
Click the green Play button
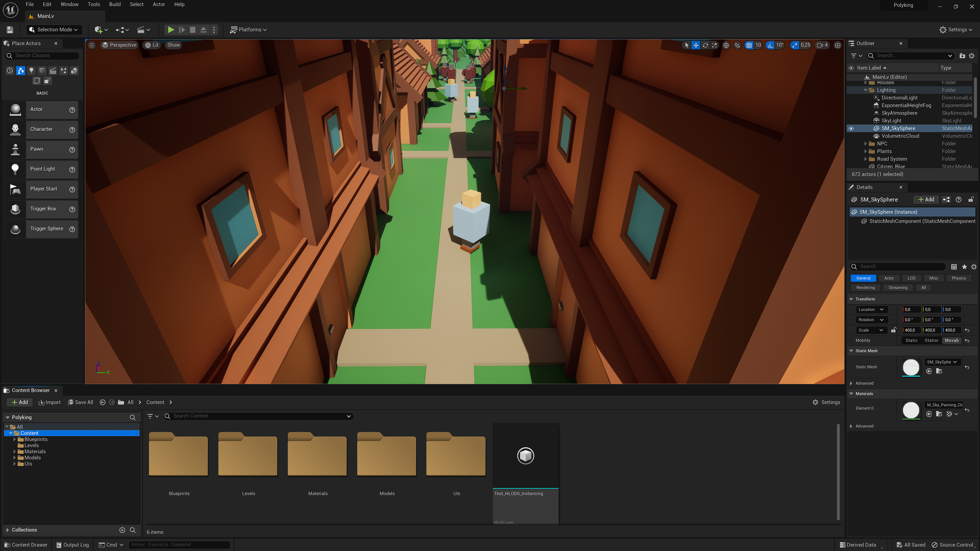[x=171, y=30]
